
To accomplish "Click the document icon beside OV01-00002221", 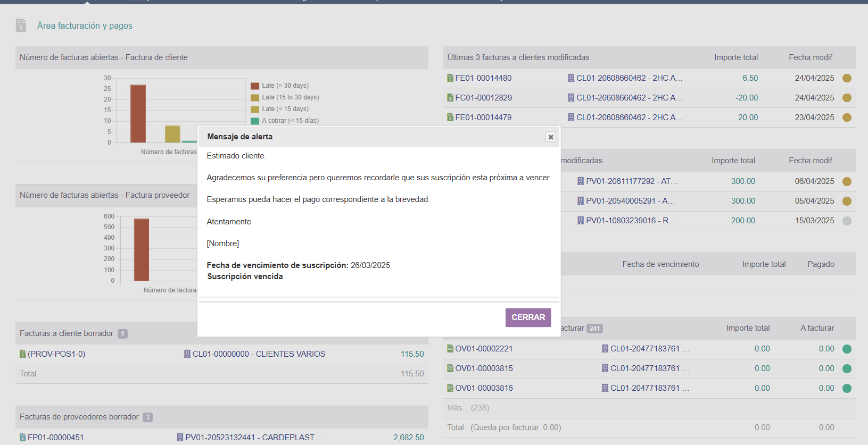I will [x=450, y=349].
